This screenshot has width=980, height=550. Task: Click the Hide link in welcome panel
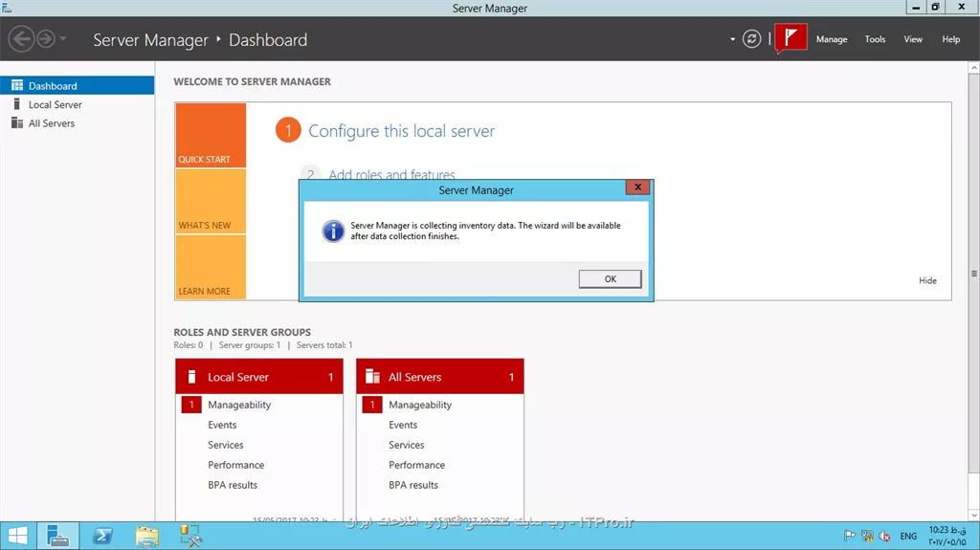[x=927, y=280]
